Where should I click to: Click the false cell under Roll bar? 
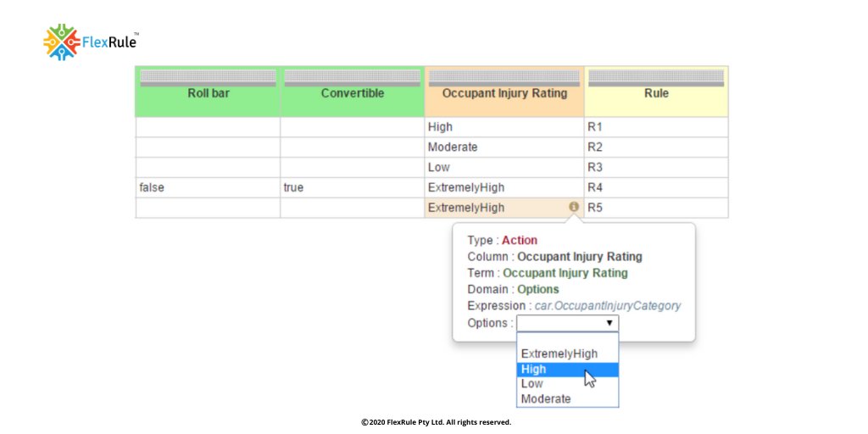pyautogui.click(x=209, y=187)
